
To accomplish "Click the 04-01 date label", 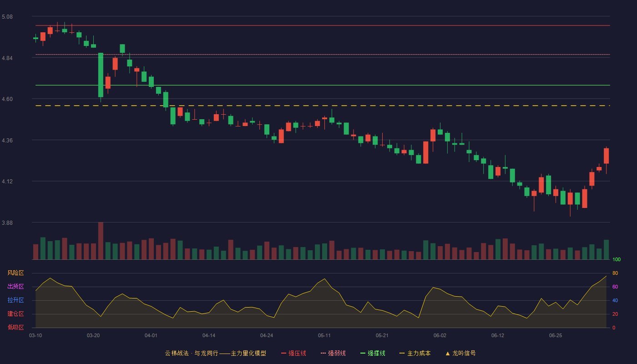I will click(151, 335).
